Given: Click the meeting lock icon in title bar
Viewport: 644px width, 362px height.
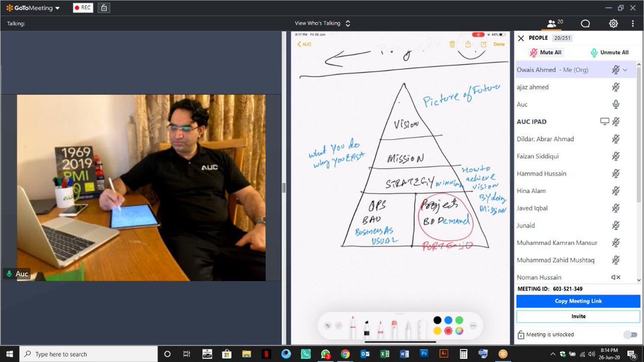Looking at the screenshot, I should 104,8.
